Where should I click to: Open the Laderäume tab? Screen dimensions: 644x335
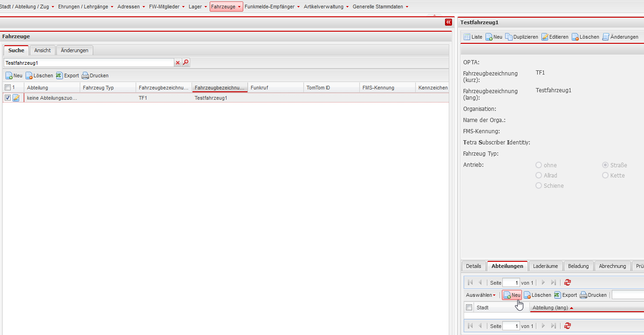[x=545, y=266]
